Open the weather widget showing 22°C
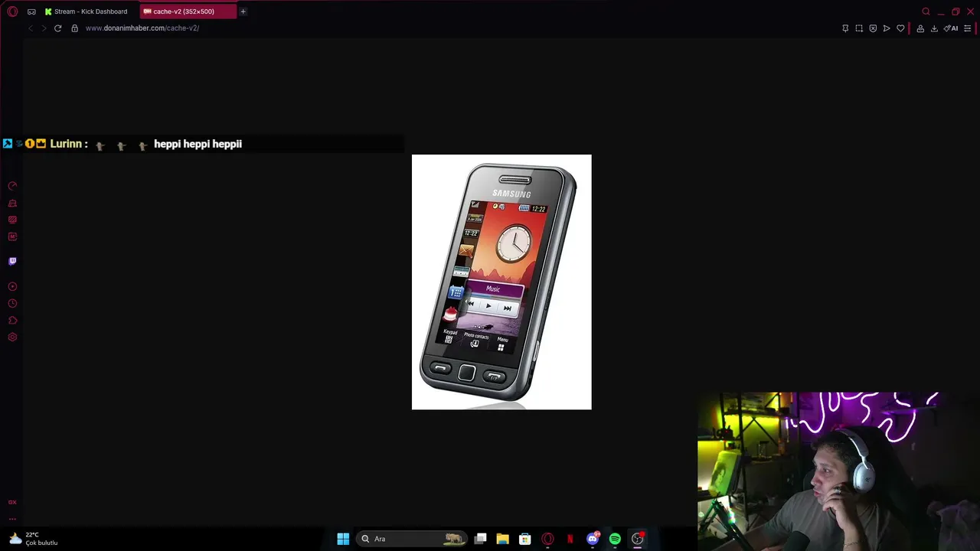Screen dimensions: 980x551 coord(32,539)
